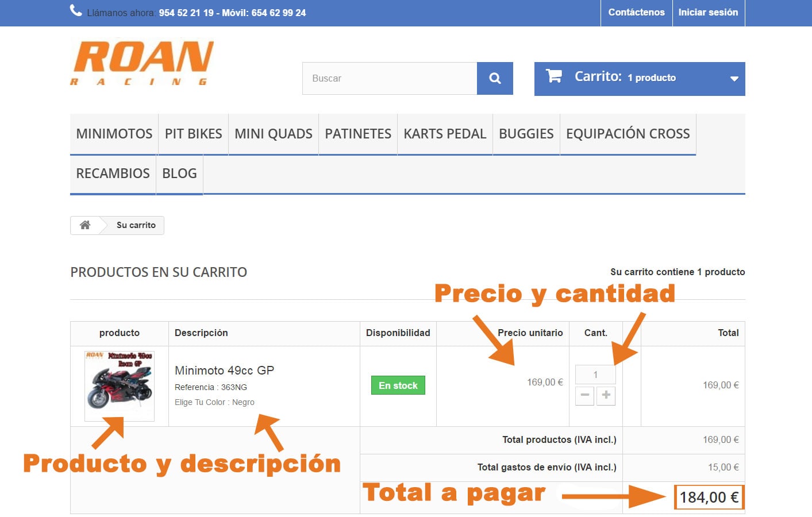Click the phone icon in top bar
Screen dimensions: 812x517
click(76, 10)
